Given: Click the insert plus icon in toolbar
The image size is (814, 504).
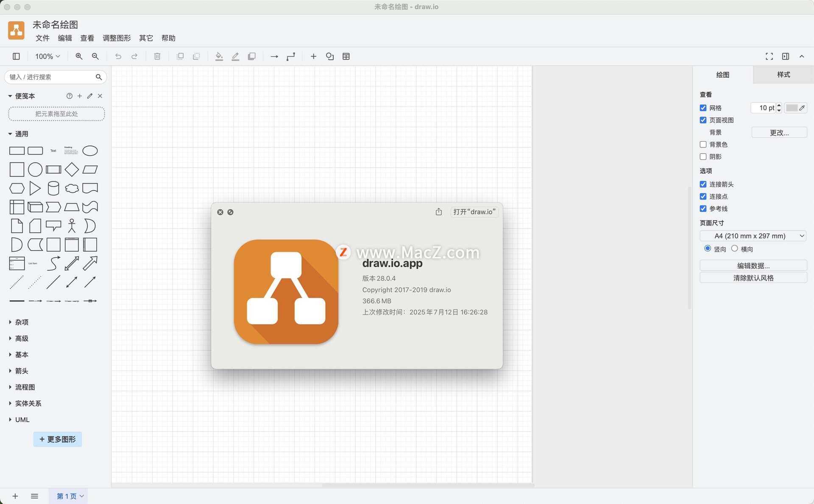Looking at the screenshot, I should click(313, 56).
